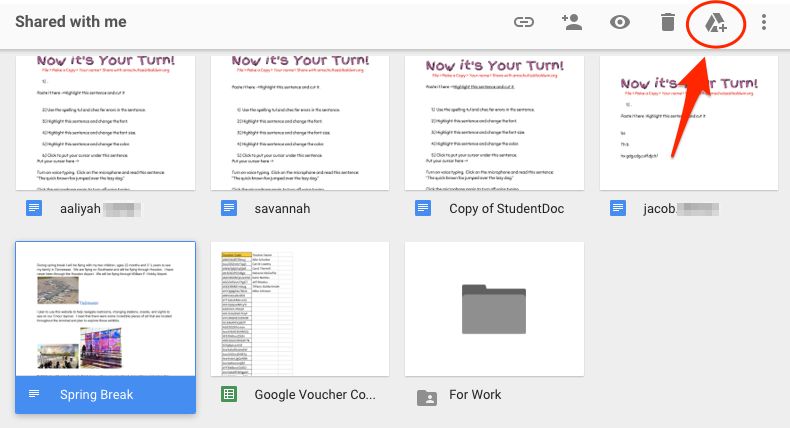Open the share with people icon

click(x=572, y=22)
